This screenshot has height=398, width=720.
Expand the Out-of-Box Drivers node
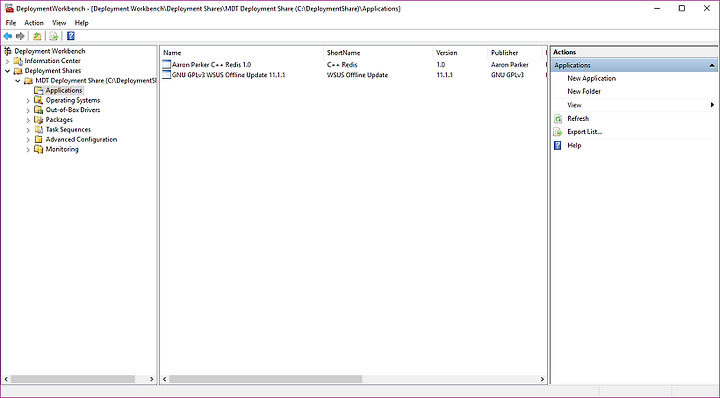pos(28,110)
